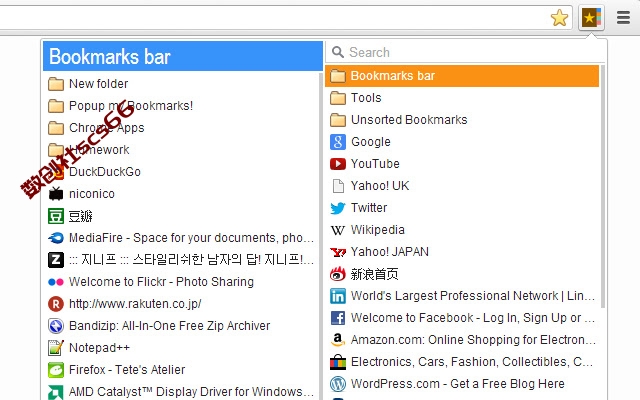
Task: Click the text 'Wikipedia'
Action: [378, 230]
